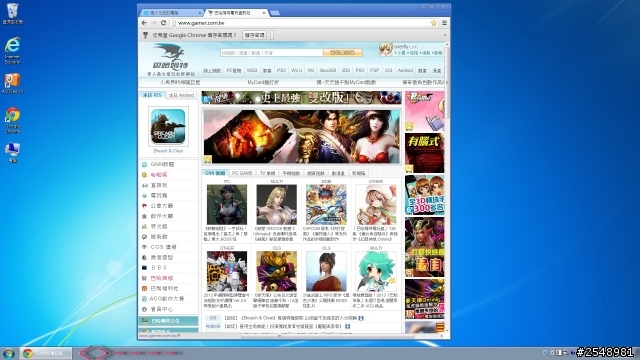Focus the site search box
The height and width of the screenshot is (360, 640).
tap(271, 53)
